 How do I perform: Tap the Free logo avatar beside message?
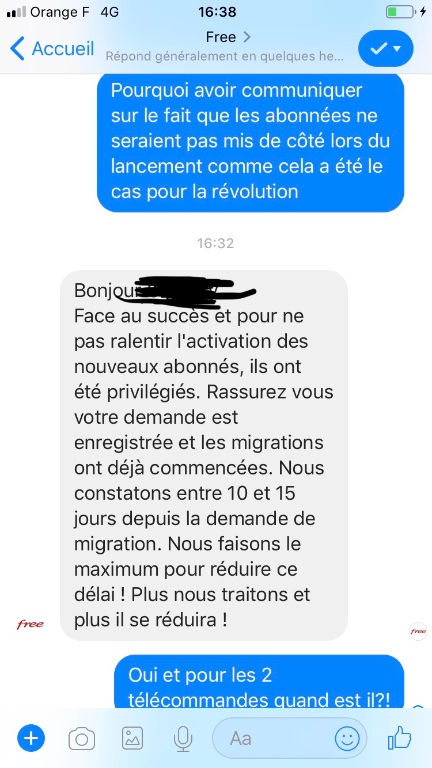point(30,624)
